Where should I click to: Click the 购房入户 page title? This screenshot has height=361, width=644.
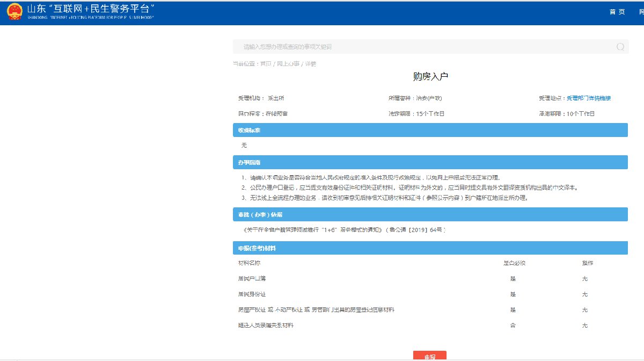(430, 76)
